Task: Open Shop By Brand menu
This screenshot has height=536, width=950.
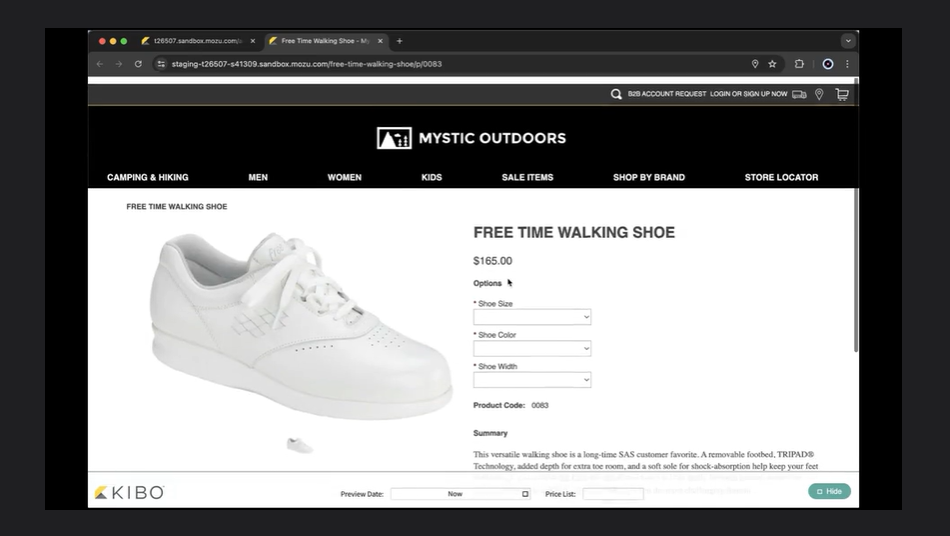Action: click(649, 177)
